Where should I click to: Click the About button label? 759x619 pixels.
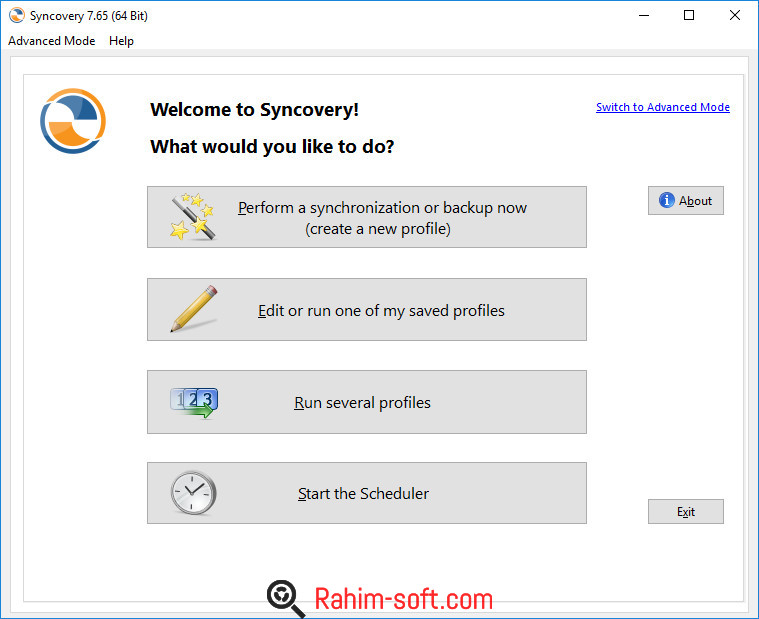[695, 200]
